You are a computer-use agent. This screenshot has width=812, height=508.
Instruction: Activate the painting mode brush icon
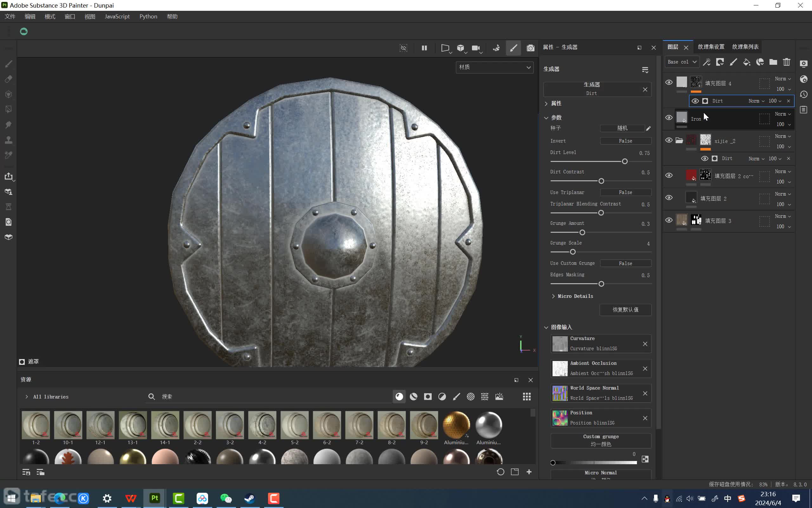514,48
